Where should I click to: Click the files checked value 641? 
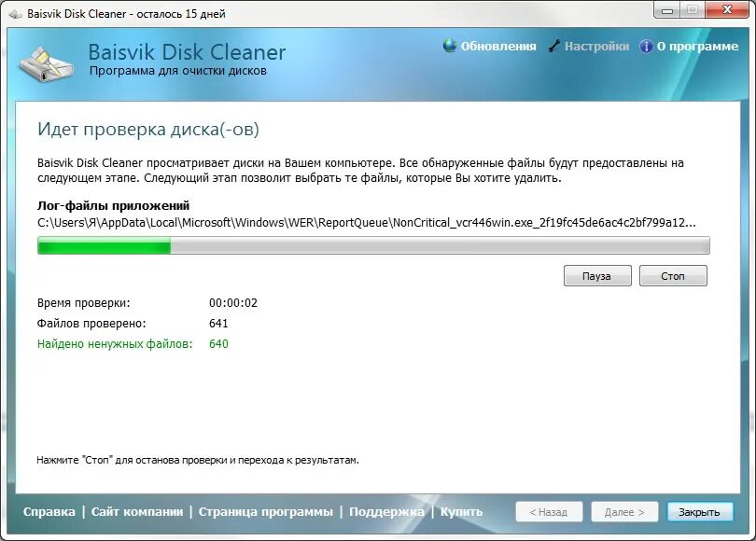(218, 324)
